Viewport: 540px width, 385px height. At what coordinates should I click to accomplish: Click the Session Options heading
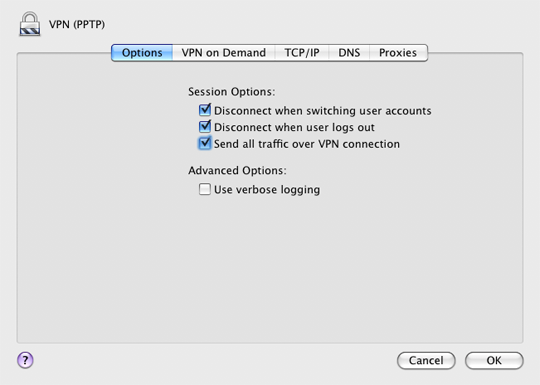[231, 92]
